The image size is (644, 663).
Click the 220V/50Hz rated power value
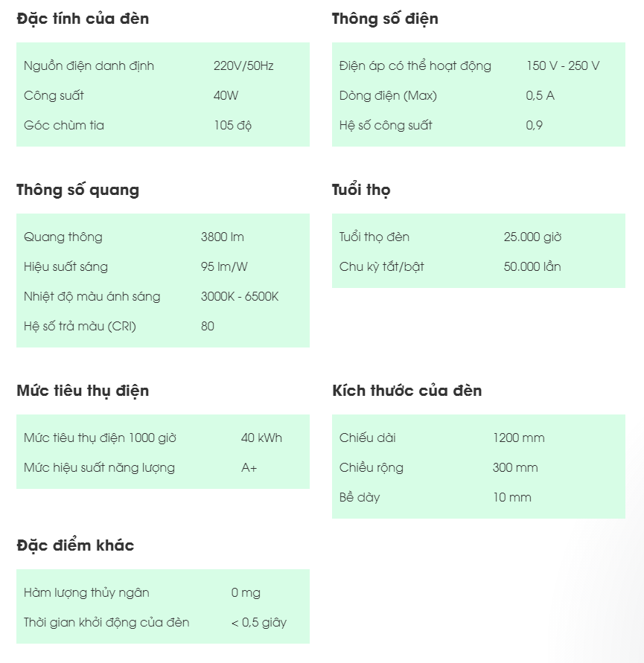pyautogui.click(x=243, y=66)
